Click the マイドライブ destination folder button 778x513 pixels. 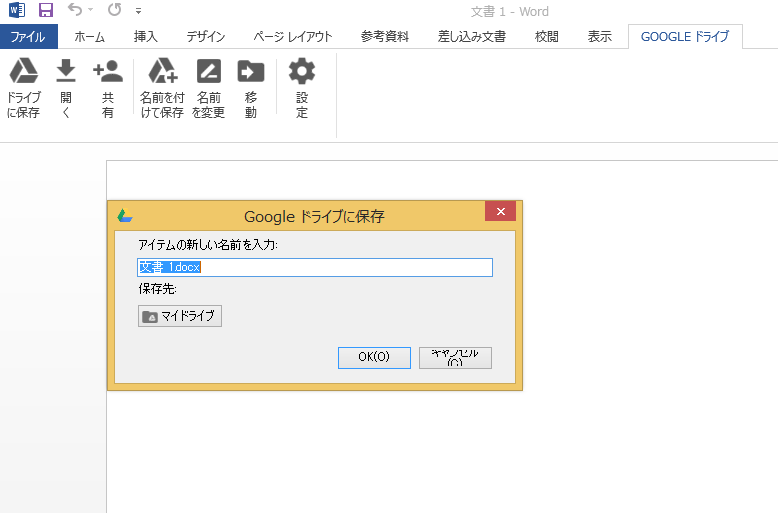180,316
